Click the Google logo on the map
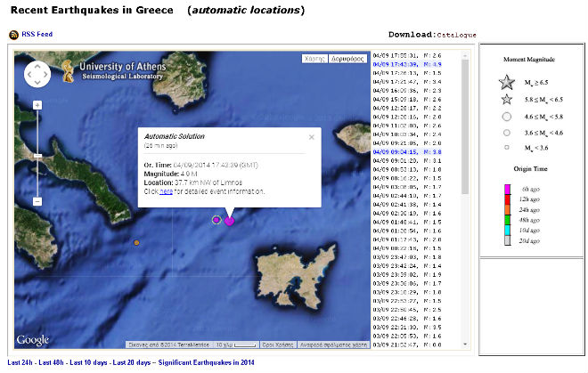Image resolution: width=588 pixels, height=373 pixels. point(33,339)
